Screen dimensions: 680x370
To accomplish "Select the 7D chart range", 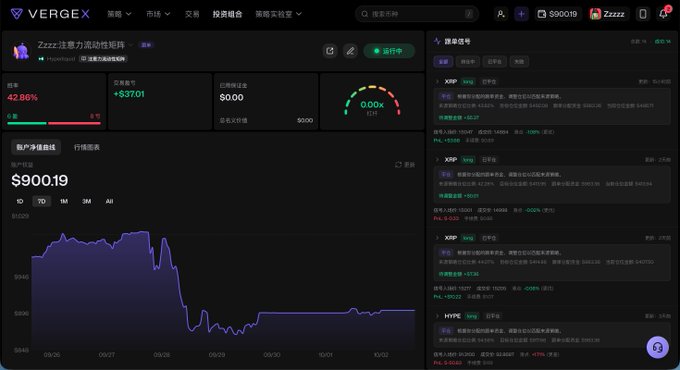I will click(x=42, y=201).
